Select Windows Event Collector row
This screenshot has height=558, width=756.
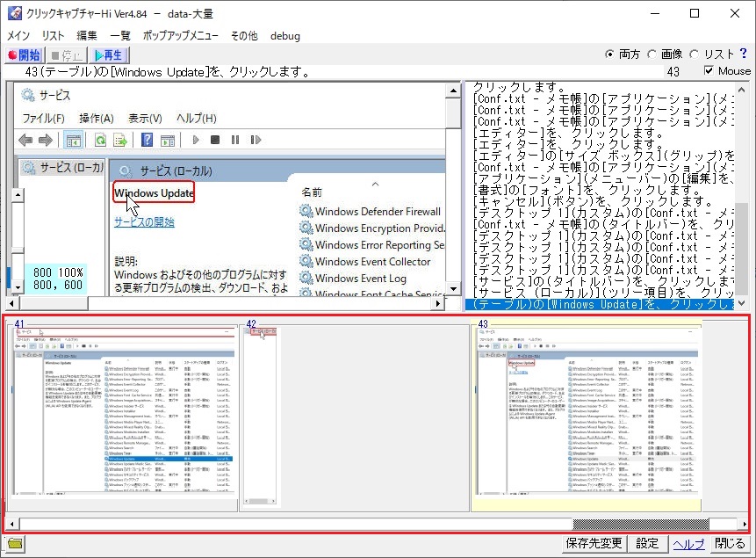(365, 262)
